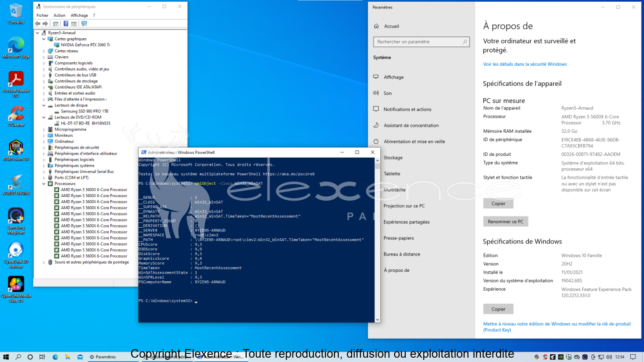Open taskbar search magnifier
Screen dimensions: 644x362
18,357
